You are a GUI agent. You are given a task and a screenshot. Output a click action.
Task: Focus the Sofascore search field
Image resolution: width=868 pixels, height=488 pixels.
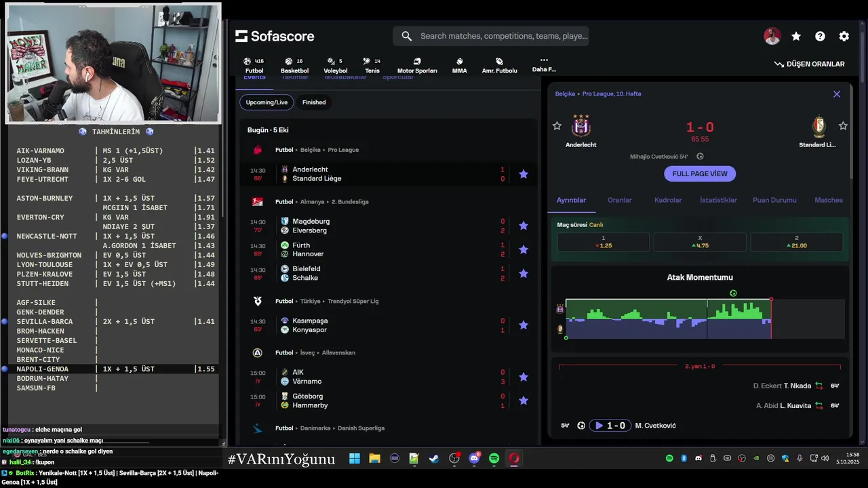tap(490, 36)
